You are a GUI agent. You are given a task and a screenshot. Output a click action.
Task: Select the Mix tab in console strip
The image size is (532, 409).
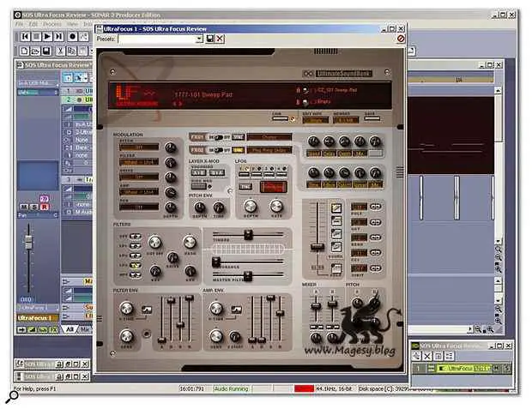(x=84, y=329)
